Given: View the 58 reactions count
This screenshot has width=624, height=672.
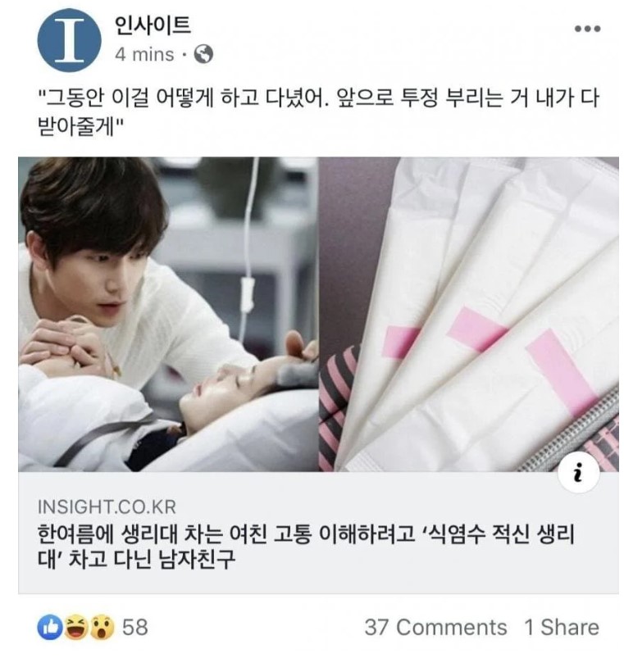Looking at the screenshot, I should [x=135, y=628].
